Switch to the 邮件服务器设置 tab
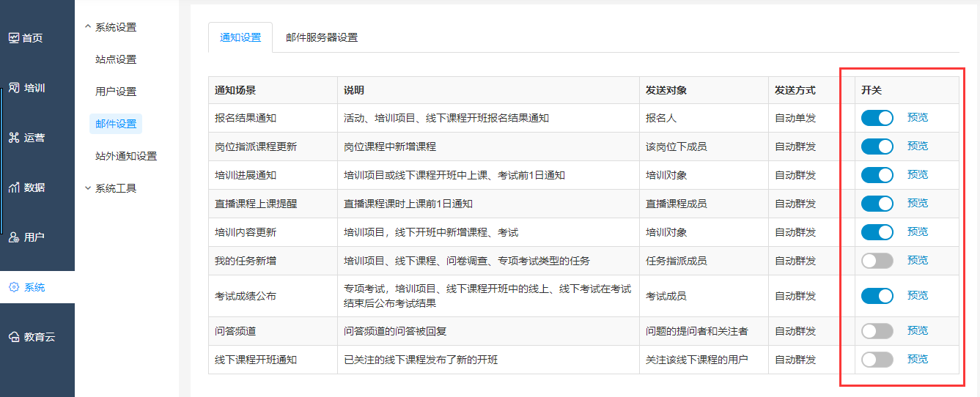Screen dimensions: 980x397 [x=322, y=37]
